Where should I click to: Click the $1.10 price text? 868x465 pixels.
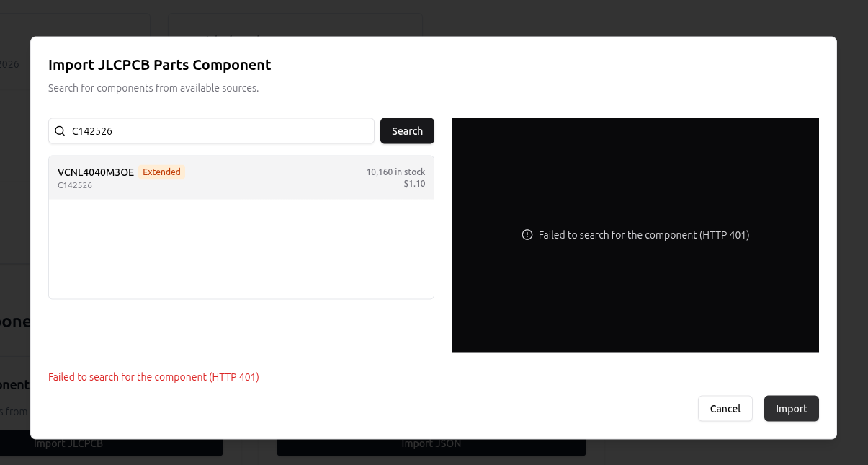coord(414,184)
